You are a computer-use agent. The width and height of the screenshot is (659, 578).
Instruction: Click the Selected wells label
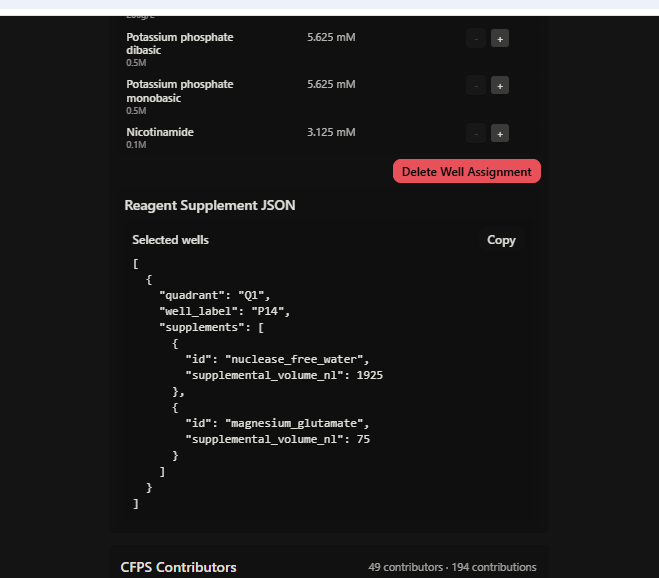[170, 240]
